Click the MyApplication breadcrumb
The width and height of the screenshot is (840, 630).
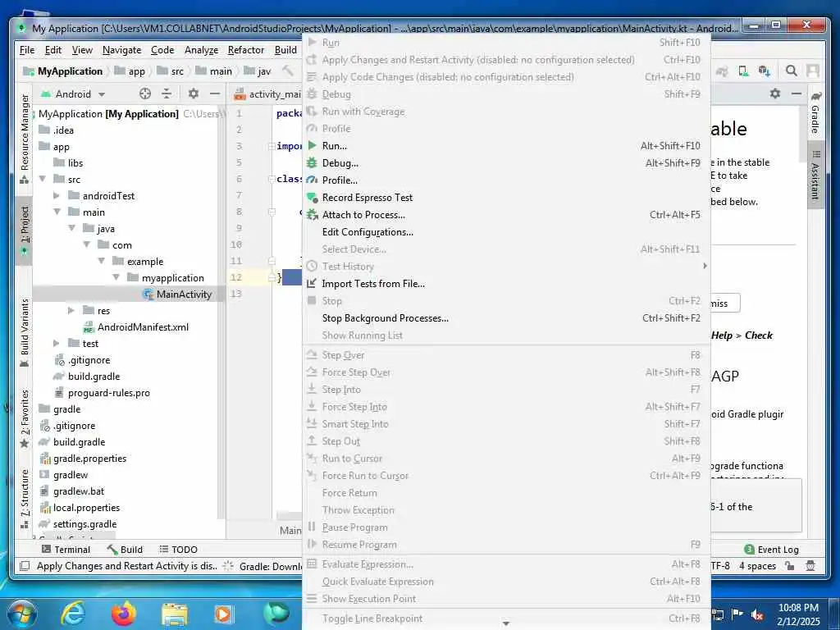(64, 71)
